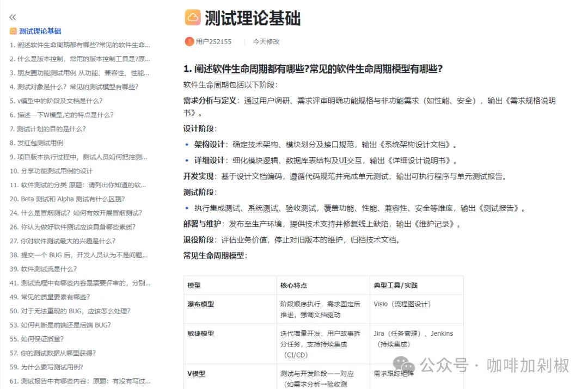Open item 9 项目版本执行过程中

coord(78,157)
